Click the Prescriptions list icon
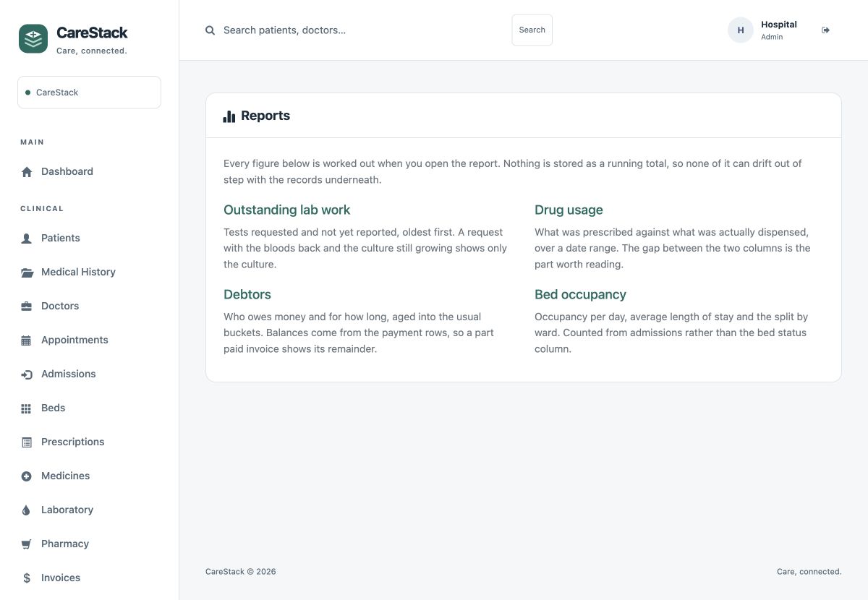 click(27, 442)
